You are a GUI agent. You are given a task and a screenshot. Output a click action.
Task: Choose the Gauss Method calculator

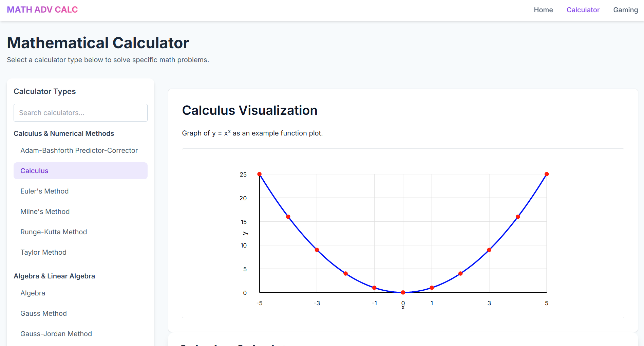click(x=43, y=313)
